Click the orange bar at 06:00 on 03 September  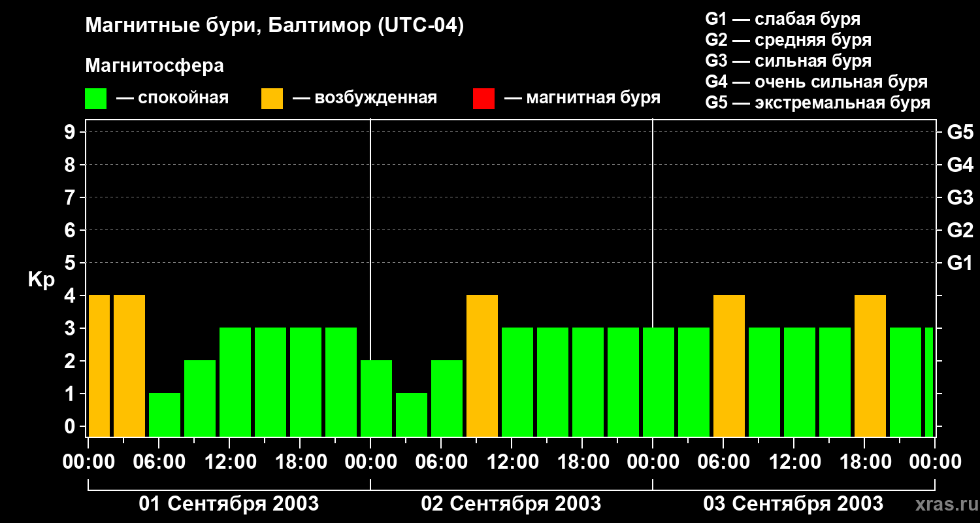(729, 365)
